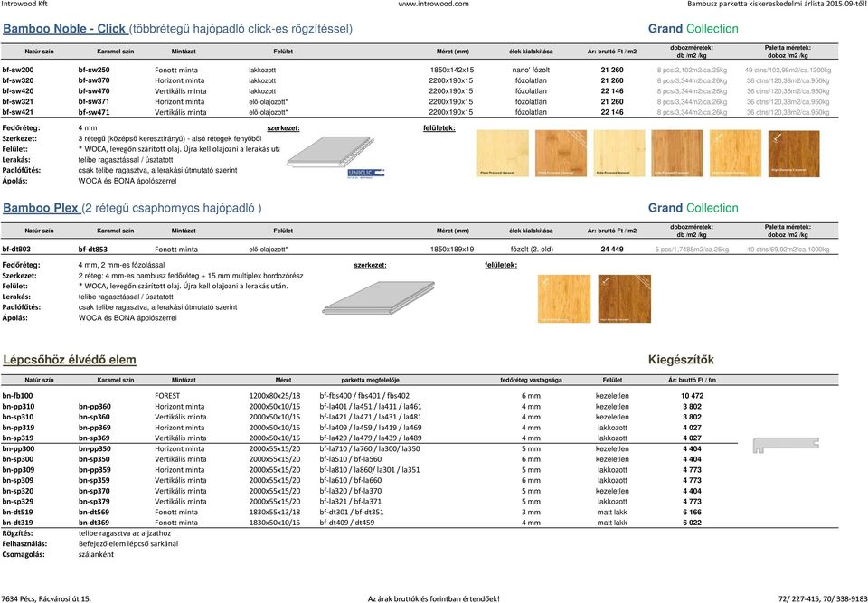
Task: Click the 6 022 price
Action: click(692, 523)
